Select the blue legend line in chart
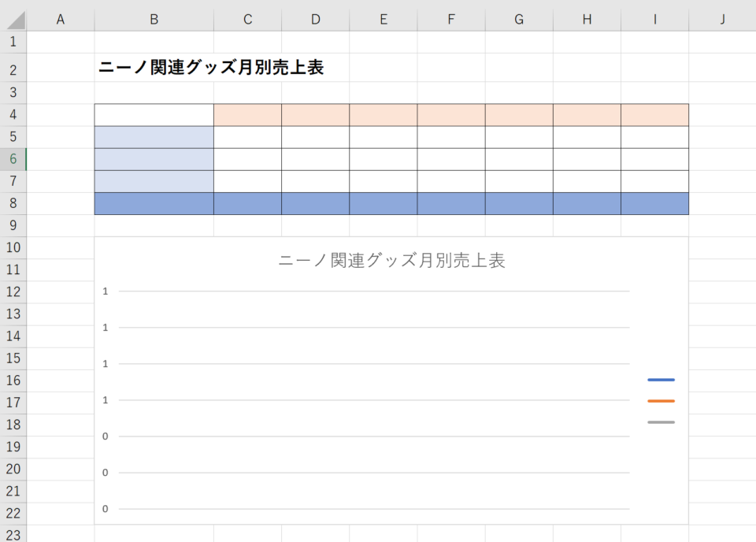The height and width of the screenshot is (542, 756). tap(661, 380)
